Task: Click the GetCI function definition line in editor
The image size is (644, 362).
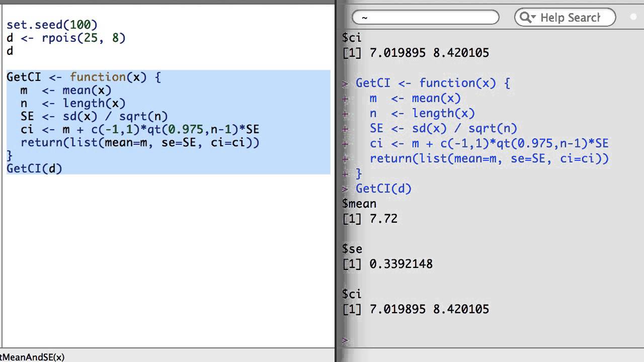Action: [x=84, y=77]
